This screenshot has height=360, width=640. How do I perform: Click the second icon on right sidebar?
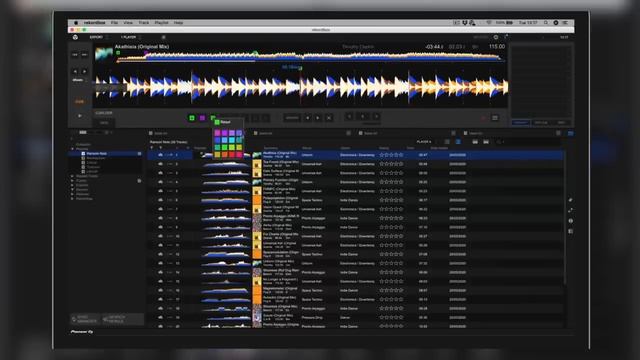(x=570, y=211)
